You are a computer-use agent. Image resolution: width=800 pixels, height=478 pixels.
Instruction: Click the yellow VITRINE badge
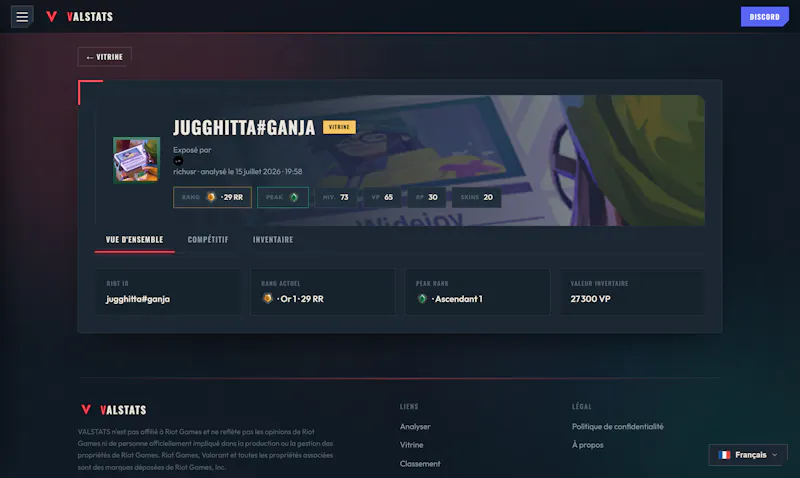(x=339, y=127)
